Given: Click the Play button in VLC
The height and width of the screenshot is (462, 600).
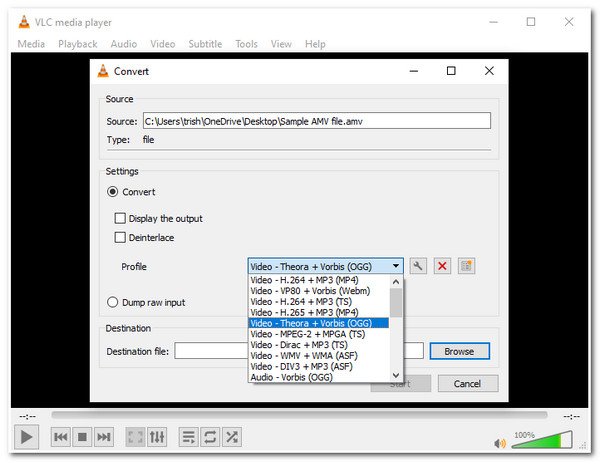Looking at the screenshot, I should 26,437.
